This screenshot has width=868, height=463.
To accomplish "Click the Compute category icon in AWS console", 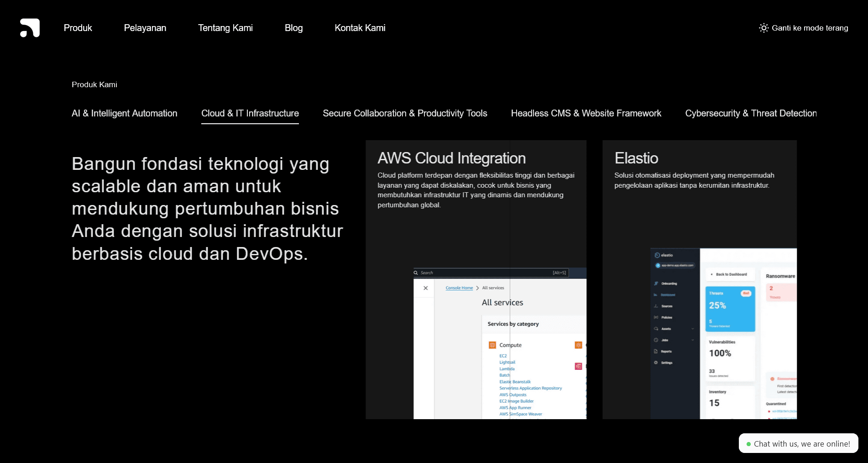I will [492, 345].
